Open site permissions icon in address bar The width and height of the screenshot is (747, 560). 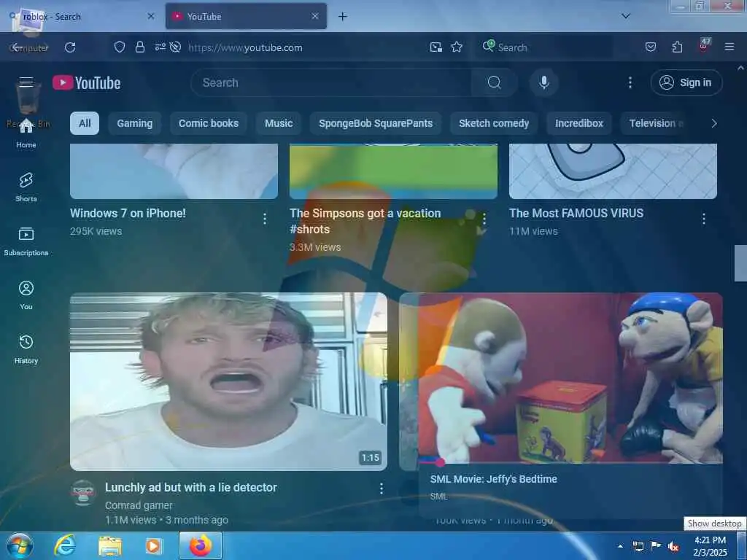coord(160,47)
